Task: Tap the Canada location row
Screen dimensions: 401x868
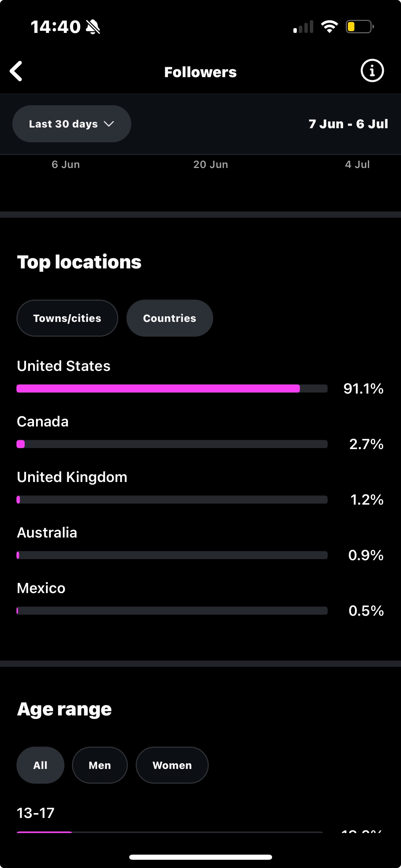Action: (172, 433)
